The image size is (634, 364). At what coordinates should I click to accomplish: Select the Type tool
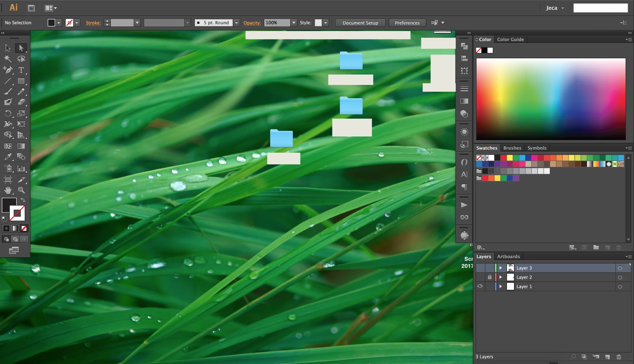tap(21, 70)
